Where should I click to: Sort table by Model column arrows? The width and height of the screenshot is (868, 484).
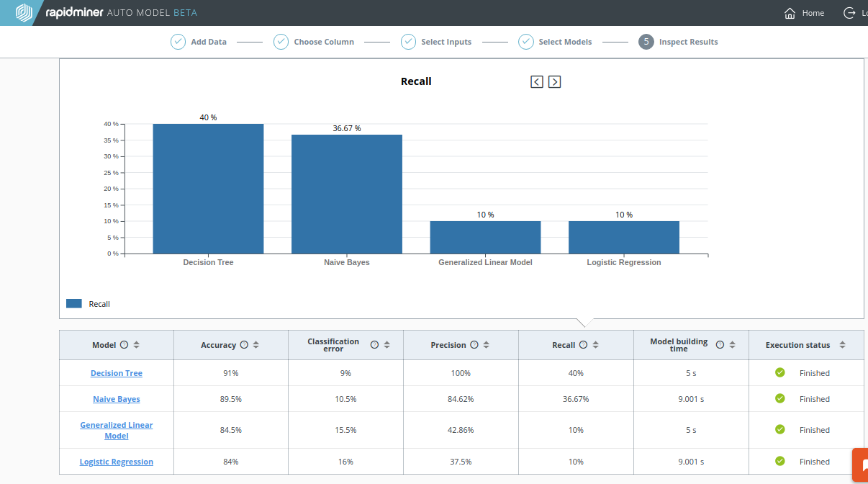[x=137, y=345]
